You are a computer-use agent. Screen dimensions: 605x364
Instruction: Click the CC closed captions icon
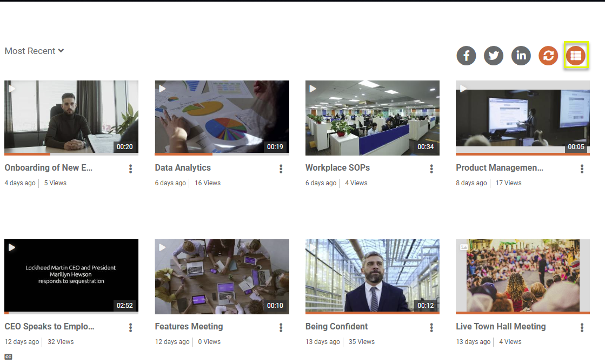(x=9, y=356)
